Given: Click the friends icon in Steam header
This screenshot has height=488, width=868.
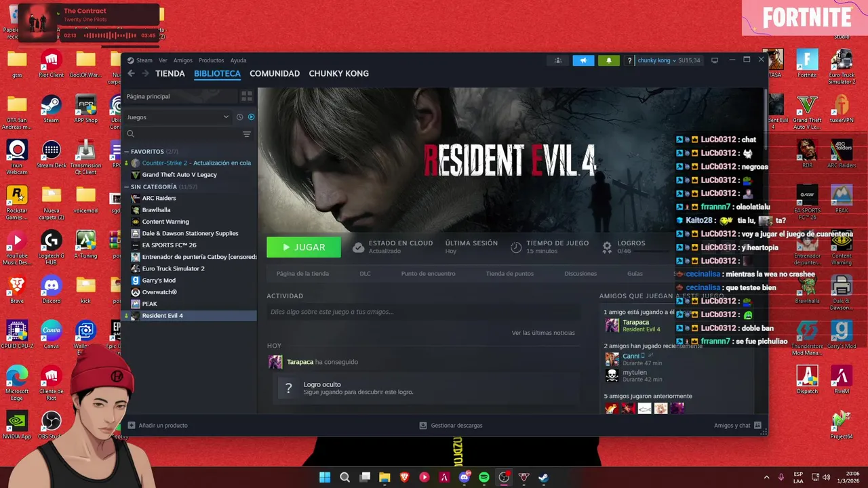Looking at the screenshot, I should [558, 60].
